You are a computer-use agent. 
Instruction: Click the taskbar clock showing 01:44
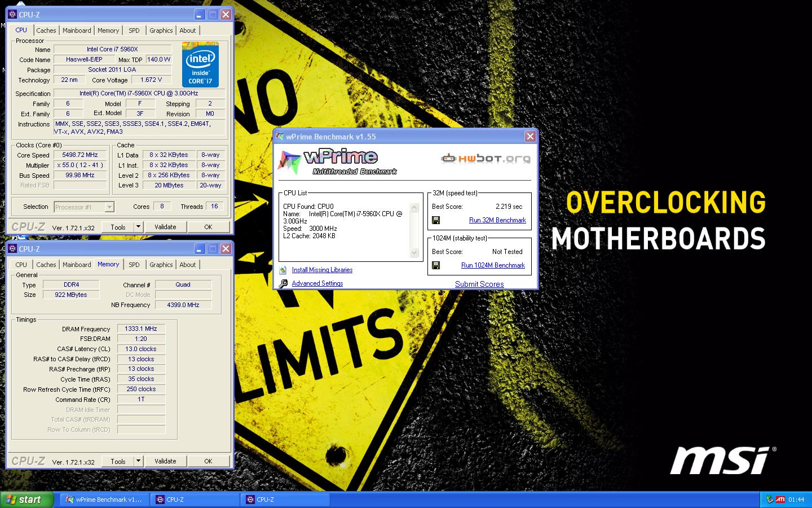(796, 500)
